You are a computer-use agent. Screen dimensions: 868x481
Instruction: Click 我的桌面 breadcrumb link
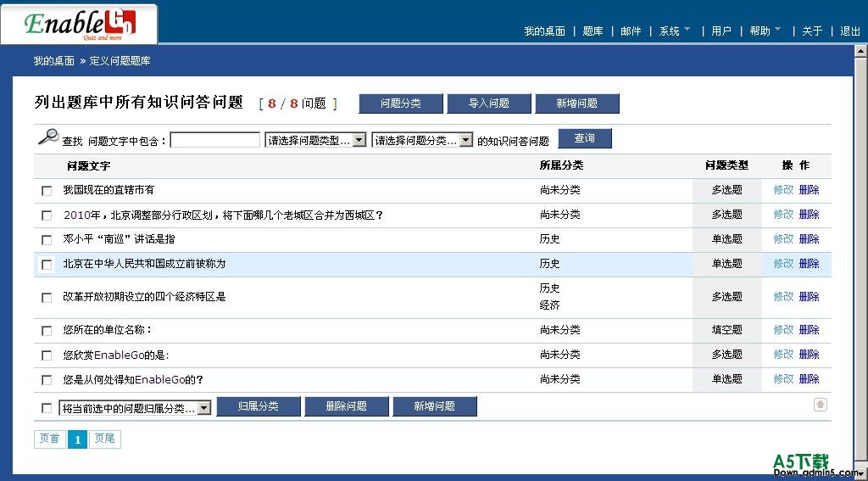(53, 61)
